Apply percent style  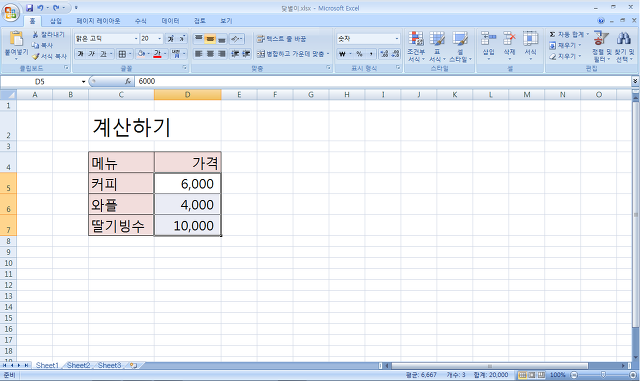tap(359, 54)
